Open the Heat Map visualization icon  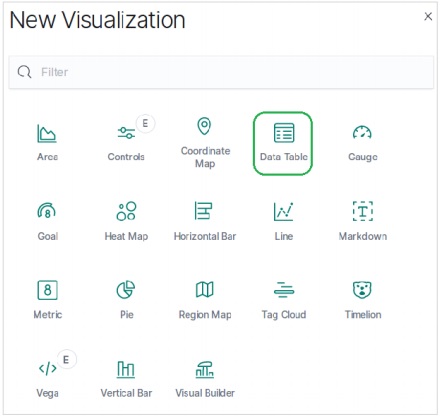pyautogui.click(x=126, y=211)
